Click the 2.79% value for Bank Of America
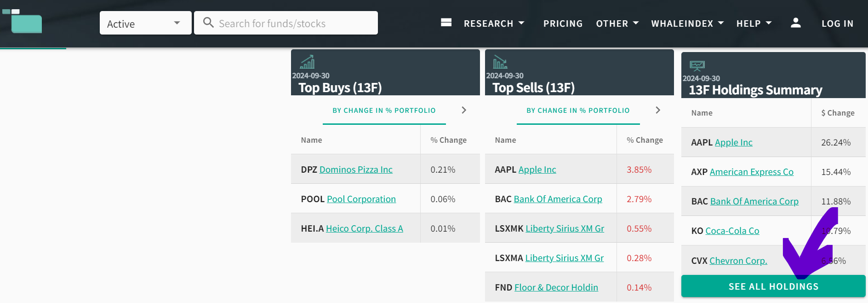Viewport: 868px width, 303px height. pos(639,199)
